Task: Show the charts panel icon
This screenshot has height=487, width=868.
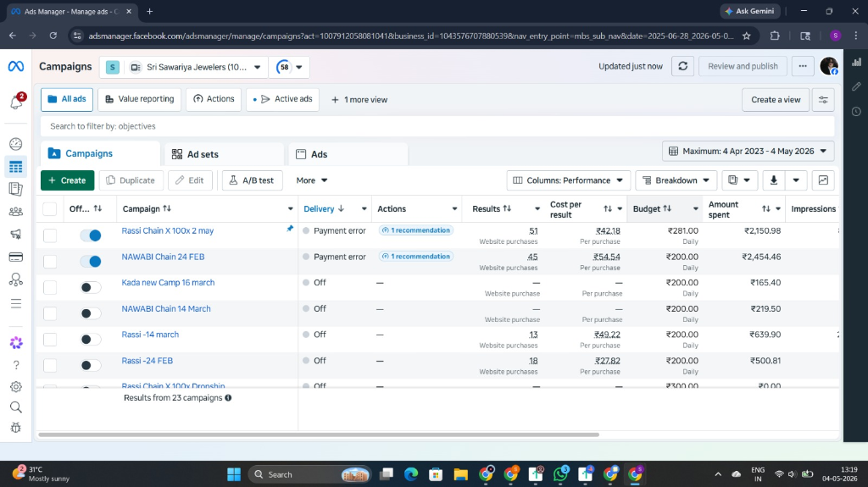Action: coord(823,180)
